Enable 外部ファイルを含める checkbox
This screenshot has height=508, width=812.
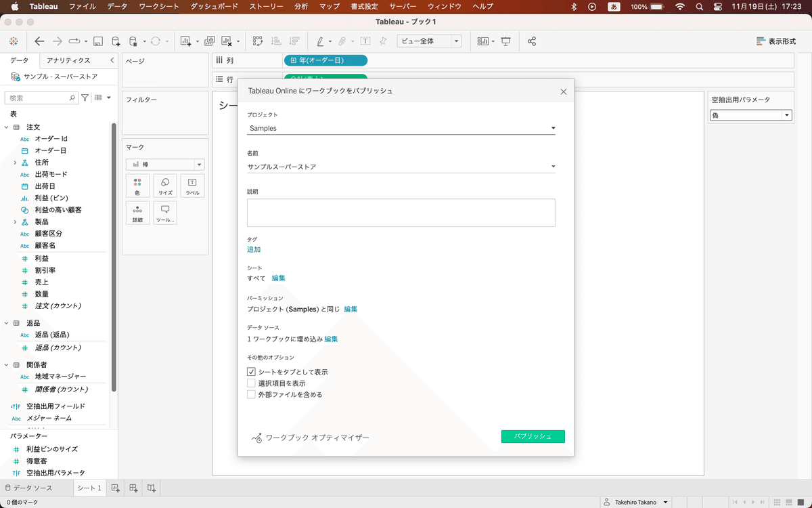[x=251, y=394]
